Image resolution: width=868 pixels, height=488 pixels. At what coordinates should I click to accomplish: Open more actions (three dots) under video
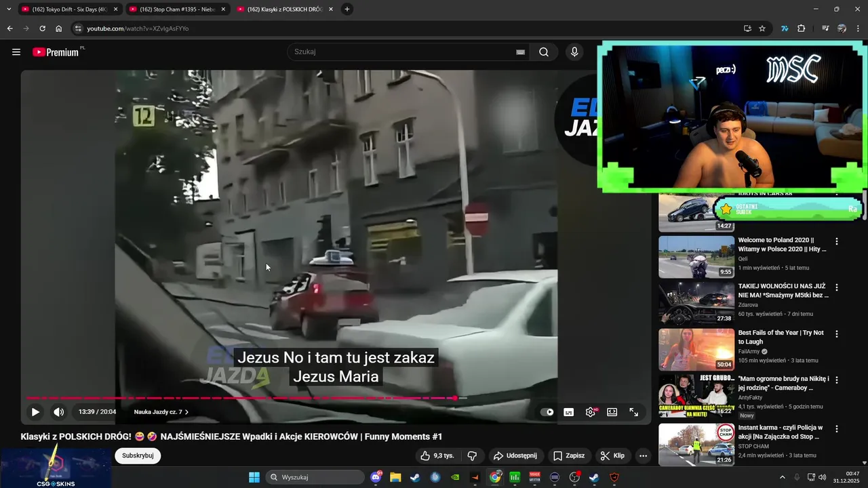(643, 455)
